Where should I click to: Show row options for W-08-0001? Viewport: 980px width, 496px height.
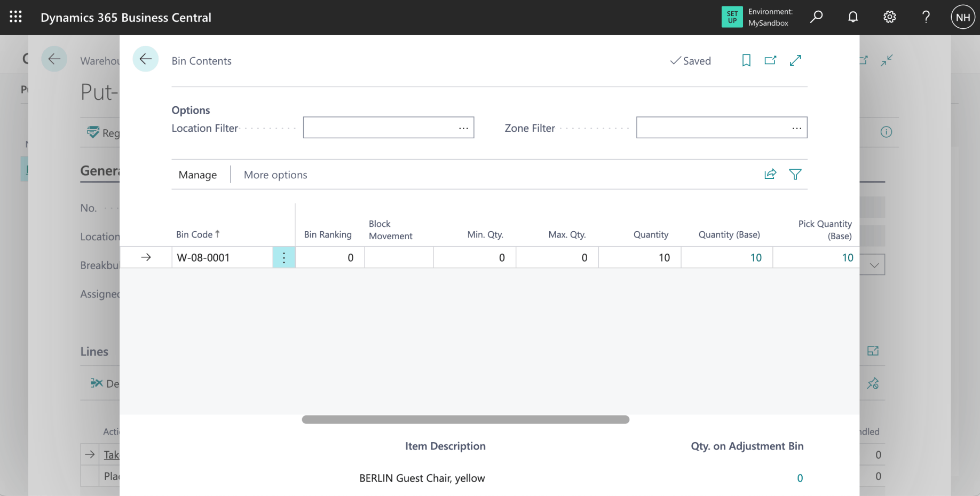pyautogui.click(x=284, y=257)
